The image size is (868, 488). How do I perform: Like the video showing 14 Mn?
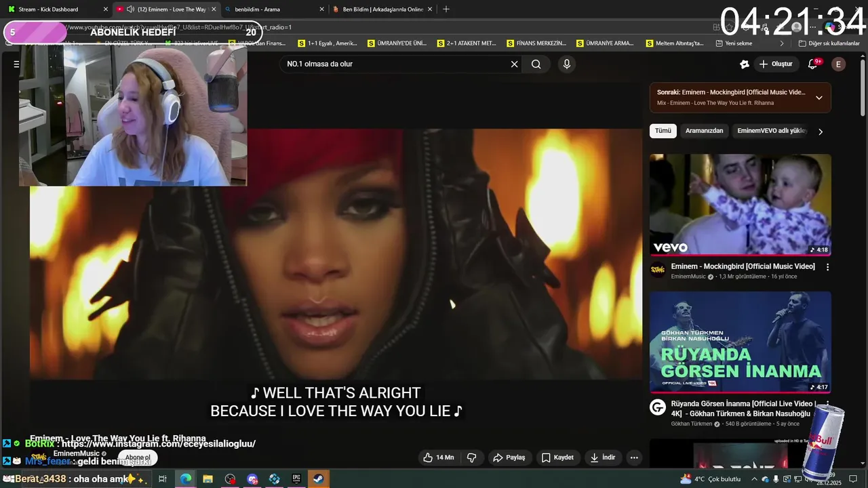[x=439, y=457]
